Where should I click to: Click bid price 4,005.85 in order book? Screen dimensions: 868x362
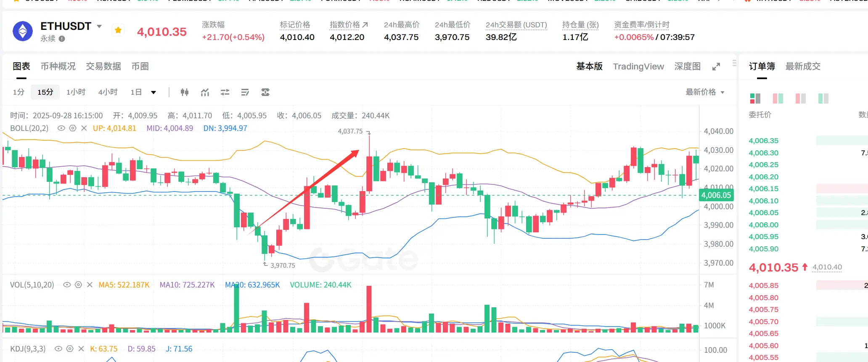pyautogui.click(x=763, y=285)
